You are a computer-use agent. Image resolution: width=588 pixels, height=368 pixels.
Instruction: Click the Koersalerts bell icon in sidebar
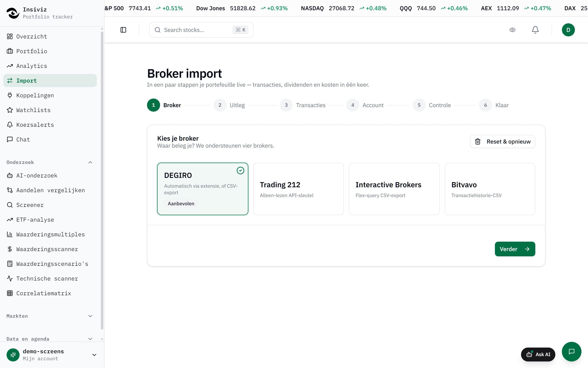click(10, 125)
